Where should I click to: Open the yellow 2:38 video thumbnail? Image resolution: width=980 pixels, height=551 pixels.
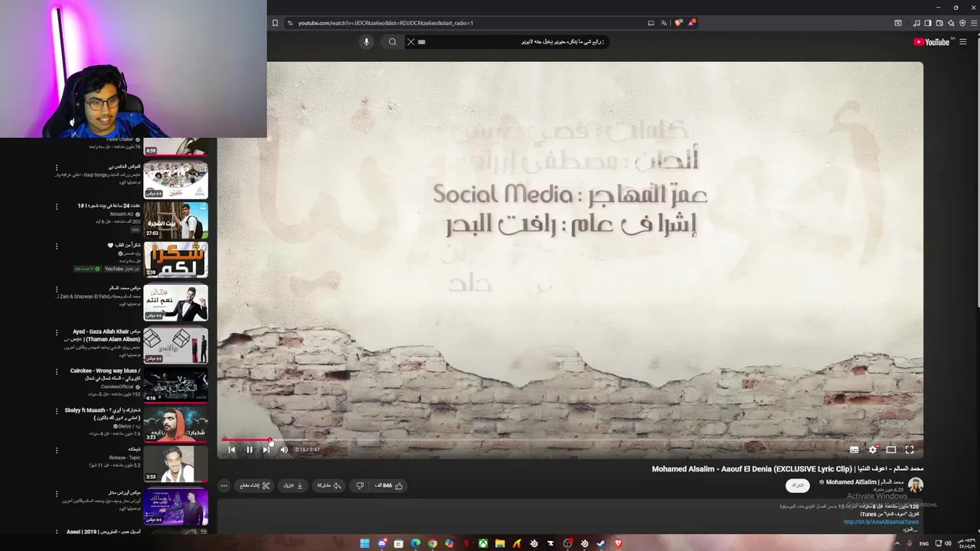coord(175,261)
